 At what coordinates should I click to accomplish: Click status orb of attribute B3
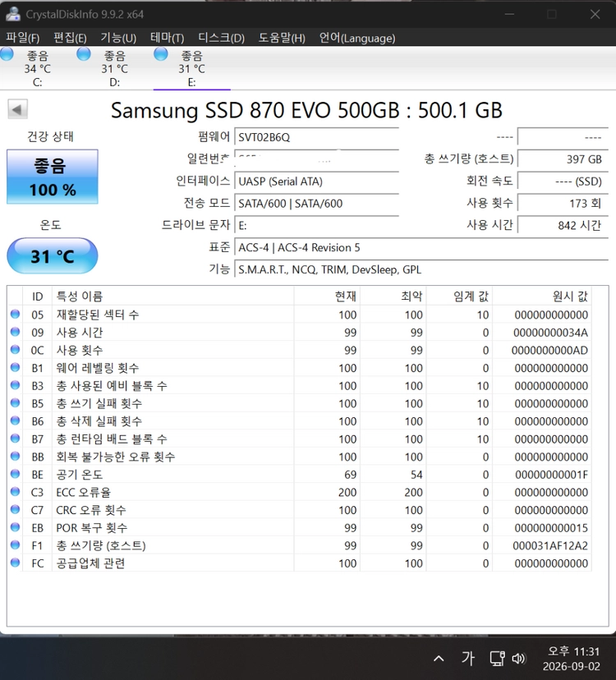click(15, 385)
